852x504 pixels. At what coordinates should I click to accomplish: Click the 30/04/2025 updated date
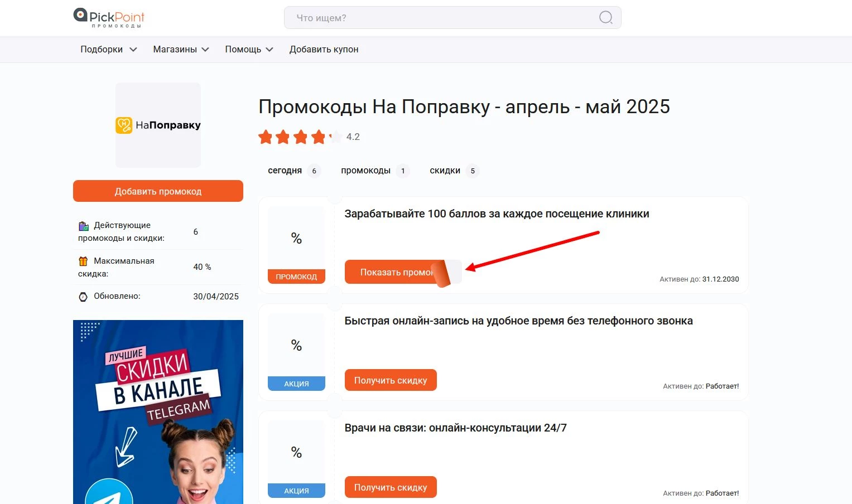pos(216,297)
